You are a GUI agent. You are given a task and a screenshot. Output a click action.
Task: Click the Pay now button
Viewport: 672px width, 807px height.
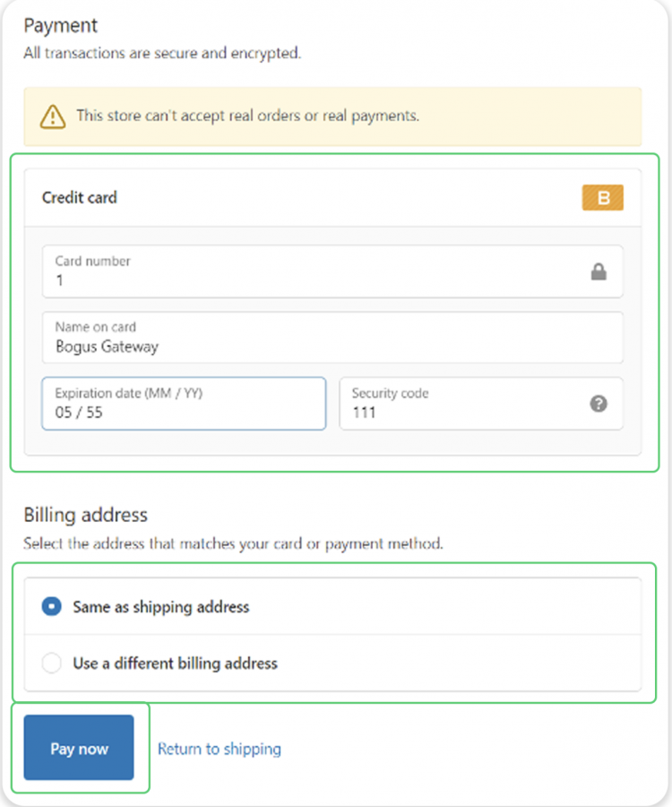pyautogui.click(x=79, y=747)
